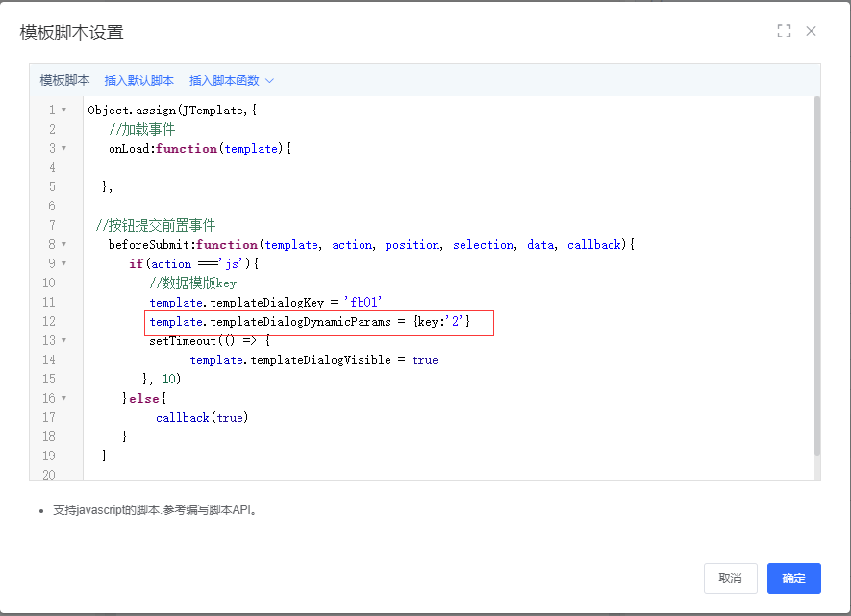Fold the else block at line 16

click(x=63, y=399)
